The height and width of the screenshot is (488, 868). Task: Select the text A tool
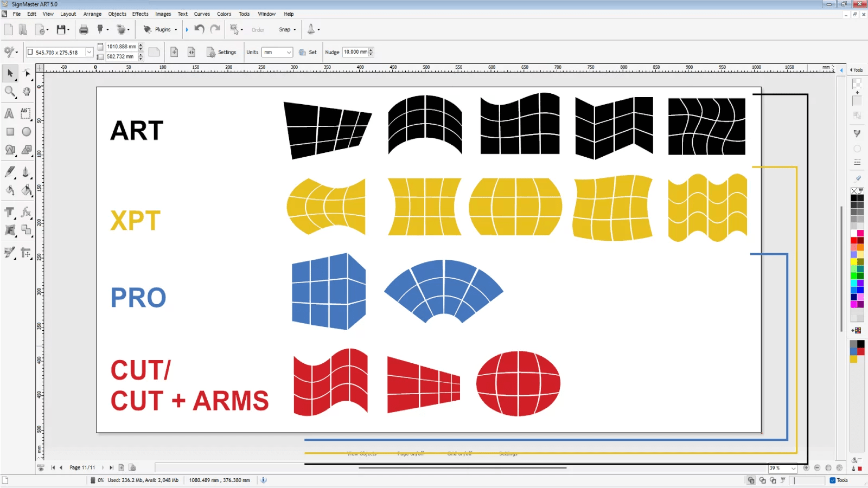pyautogui.click(x=9, y=113)
